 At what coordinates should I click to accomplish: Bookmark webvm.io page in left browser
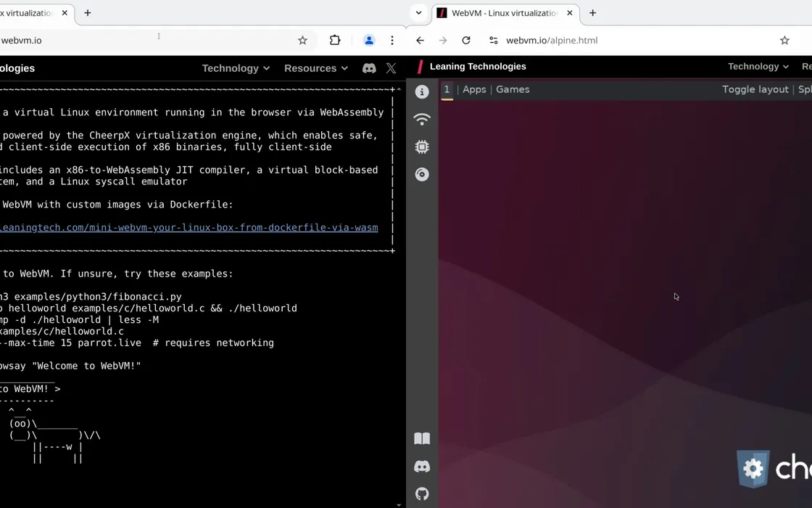302,41
